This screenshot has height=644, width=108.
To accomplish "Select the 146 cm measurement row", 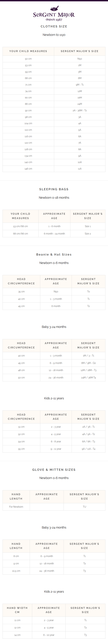I will pos(28,169).
